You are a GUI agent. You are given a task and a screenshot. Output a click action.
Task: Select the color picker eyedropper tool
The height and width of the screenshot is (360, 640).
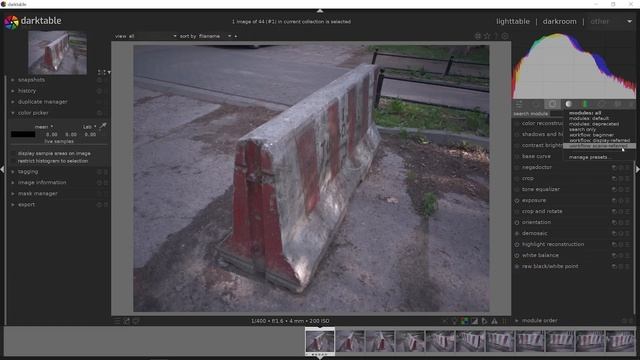click(x=103, y=126)
